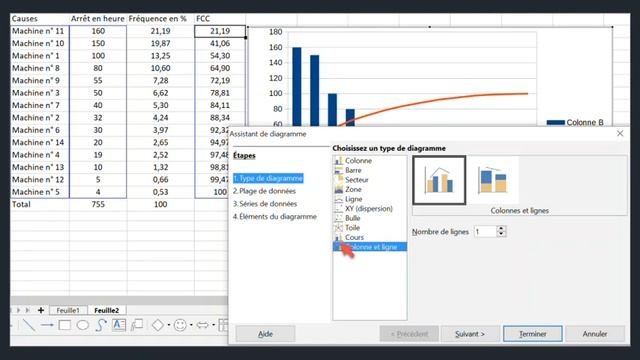Select Colonnes et lignes subtype thumbnail
The image size is (640, 360).
(x=439, y=180)
